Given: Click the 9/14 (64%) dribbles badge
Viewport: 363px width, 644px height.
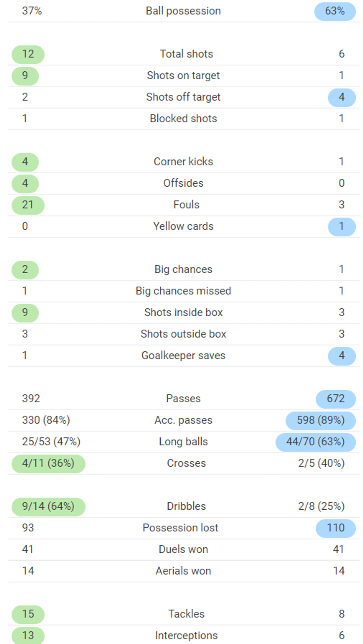Looking at the screenshot, I should pos(48,506).
